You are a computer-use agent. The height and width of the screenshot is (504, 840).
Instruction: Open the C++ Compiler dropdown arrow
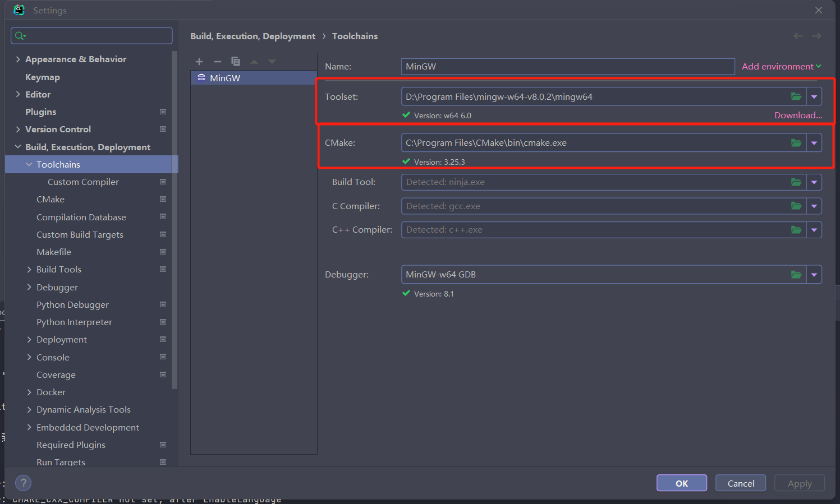814,230
